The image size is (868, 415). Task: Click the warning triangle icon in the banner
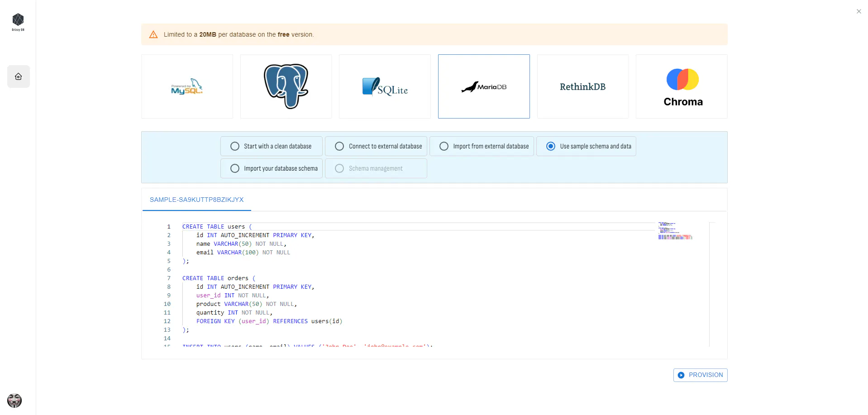pyautogui.click(x=153, y=34)
